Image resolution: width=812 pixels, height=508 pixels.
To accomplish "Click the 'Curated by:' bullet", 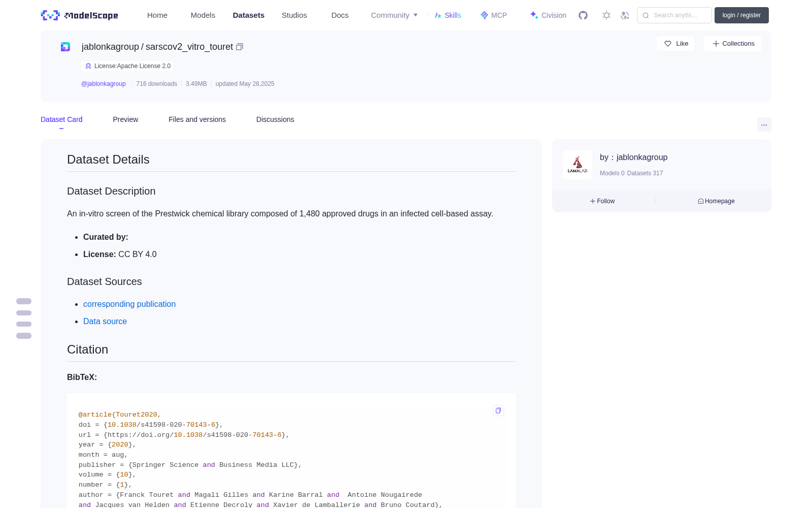I will (106, 237).
